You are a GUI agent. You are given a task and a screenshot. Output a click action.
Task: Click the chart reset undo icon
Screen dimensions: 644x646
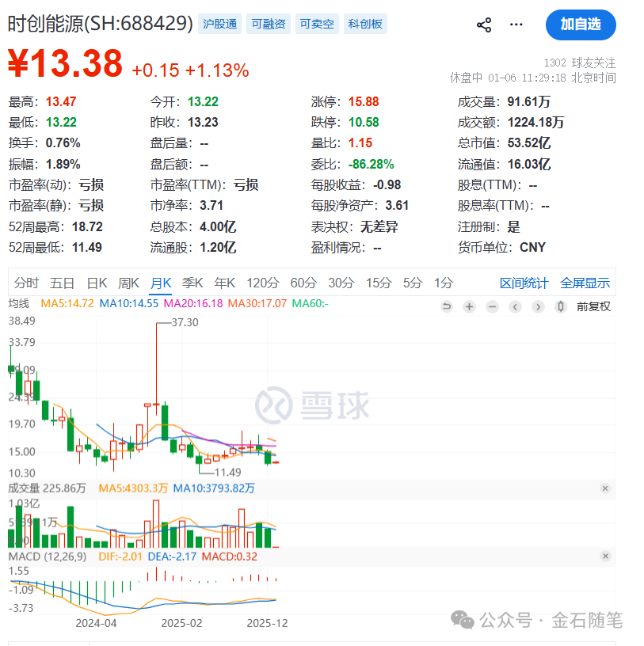click(447, 306)
